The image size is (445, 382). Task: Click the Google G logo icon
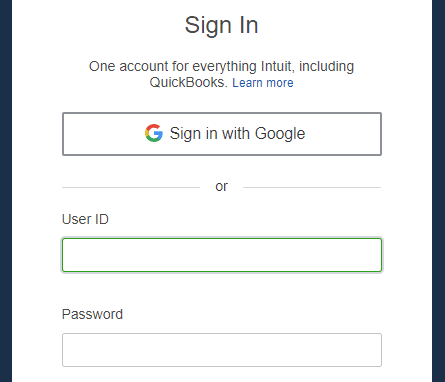pos(154,133)
